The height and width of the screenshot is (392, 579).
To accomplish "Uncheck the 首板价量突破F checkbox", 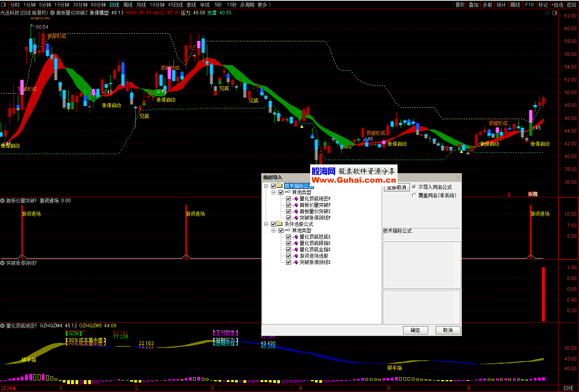I will [288, 205].
